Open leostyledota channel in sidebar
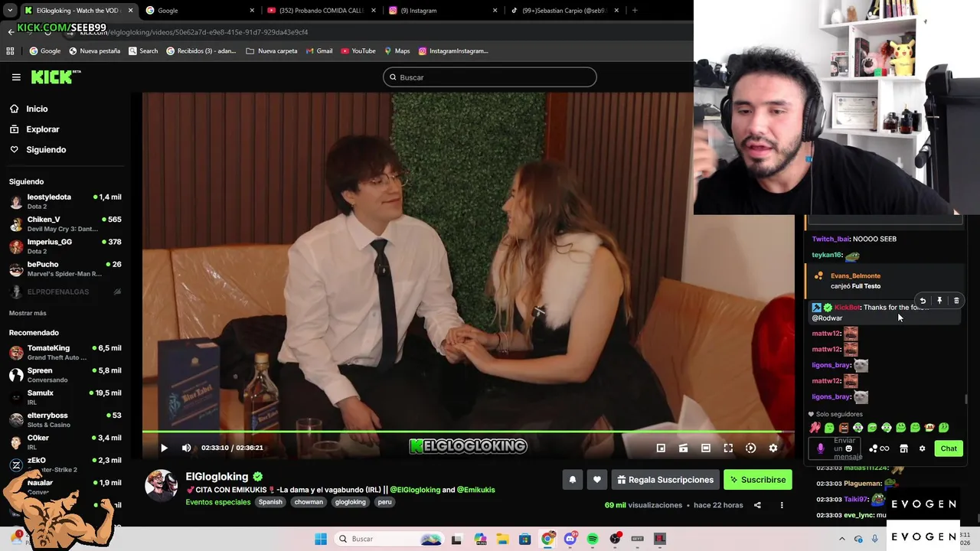This screenshot has height=551, width=980. [65, 201]
